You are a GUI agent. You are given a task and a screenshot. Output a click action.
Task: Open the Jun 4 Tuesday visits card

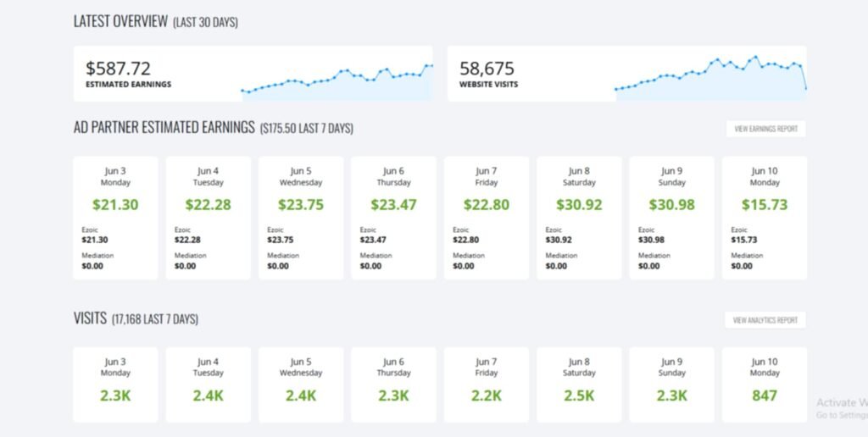(208, 383)
